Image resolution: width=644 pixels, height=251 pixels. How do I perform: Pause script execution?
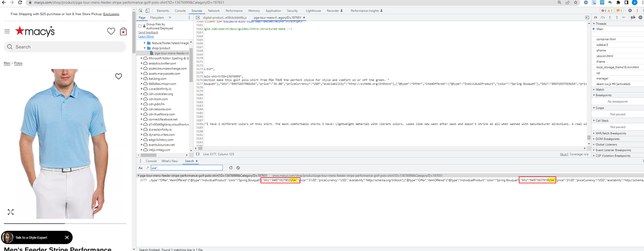coord(596,18)
